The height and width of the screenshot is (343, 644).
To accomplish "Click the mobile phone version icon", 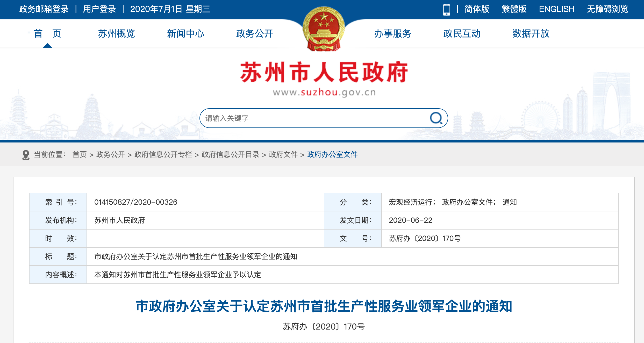I will (x=446, y=10).
